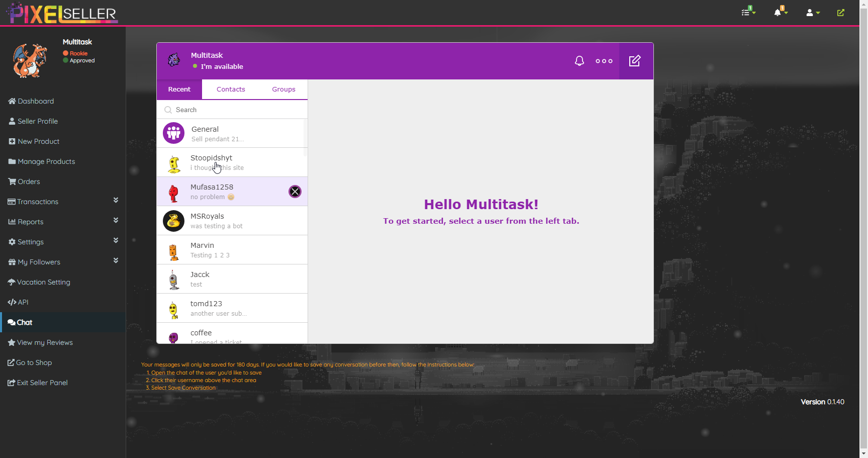Viewport: 868px width, 458px height.
Task: Open top bar notifications bell dropdown
Action: 780,13
